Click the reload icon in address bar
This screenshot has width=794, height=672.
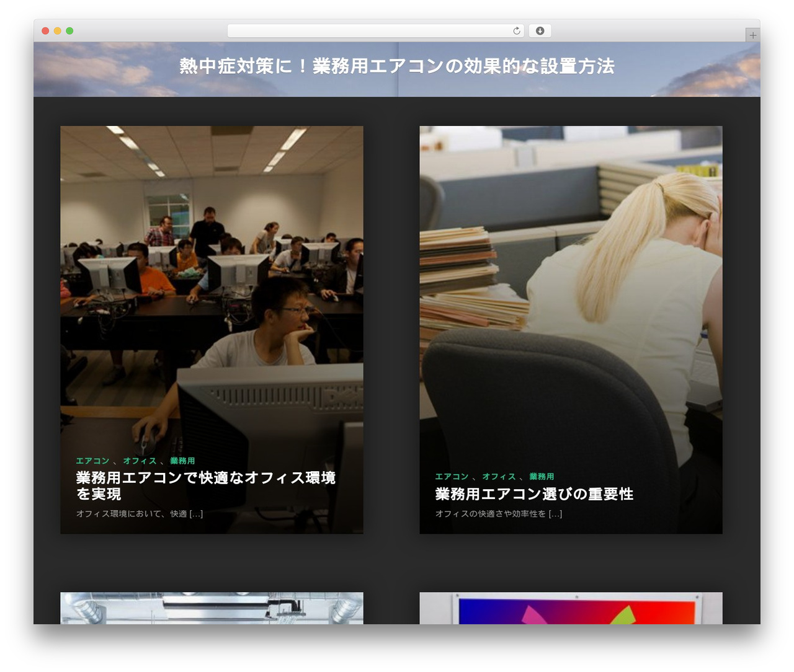(516, 31)
